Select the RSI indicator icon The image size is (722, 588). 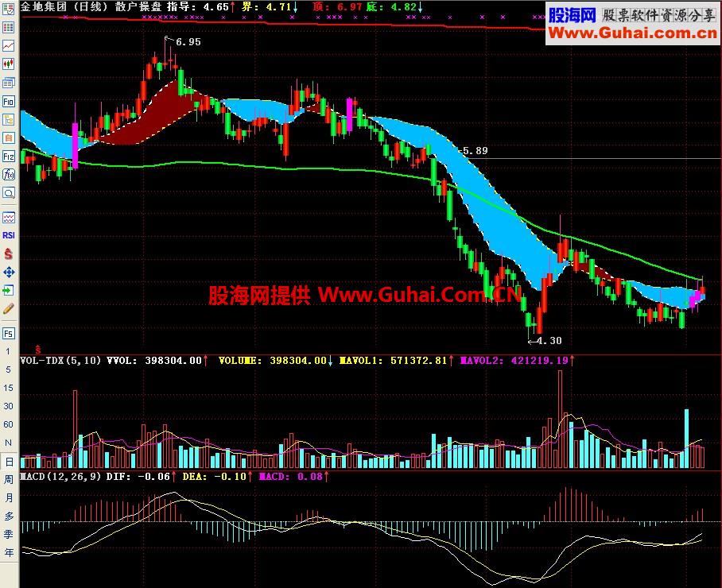coord(8,235)
